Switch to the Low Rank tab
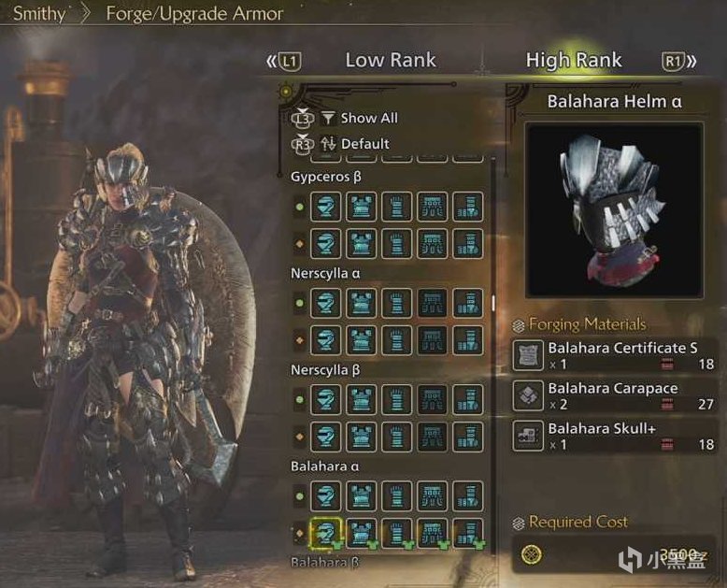This screenshot has height=588, width=727. pyautogui.click(x=391, y=60)
